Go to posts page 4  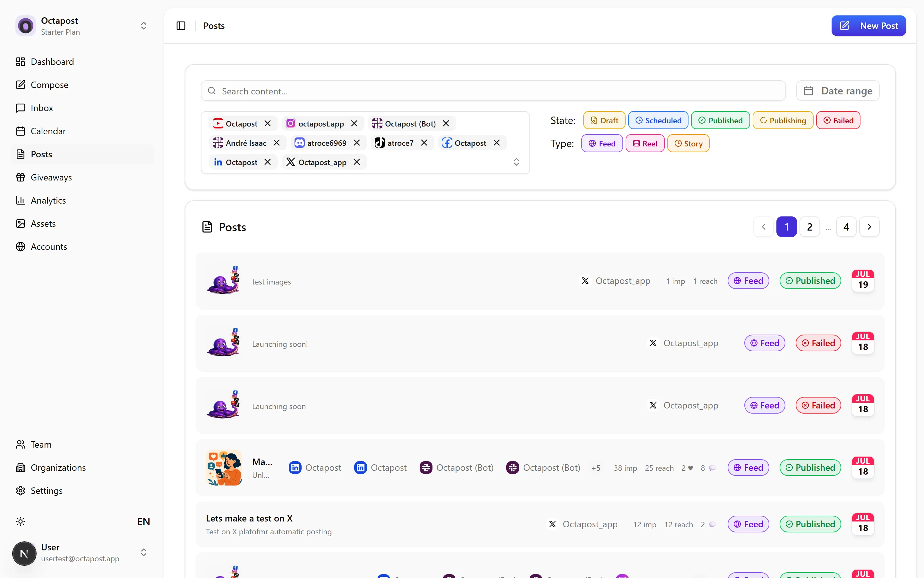point(846,227)
